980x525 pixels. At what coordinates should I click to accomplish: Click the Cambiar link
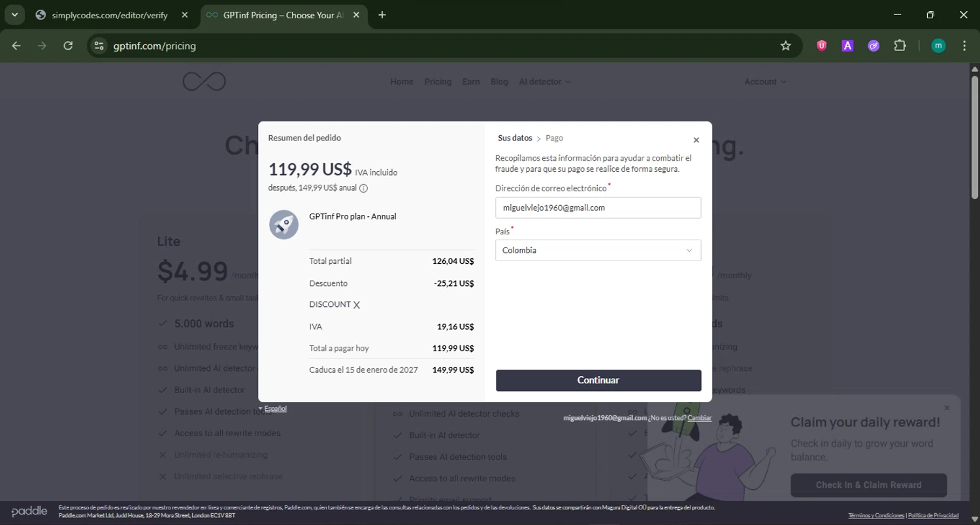click(700, 417)
